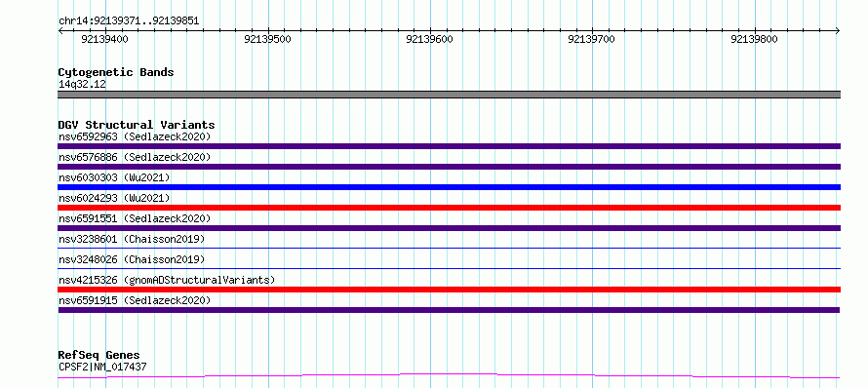
Task: Click the 92139800 ruler tick label
Action: pyautogui.click(x=755, y=39)
